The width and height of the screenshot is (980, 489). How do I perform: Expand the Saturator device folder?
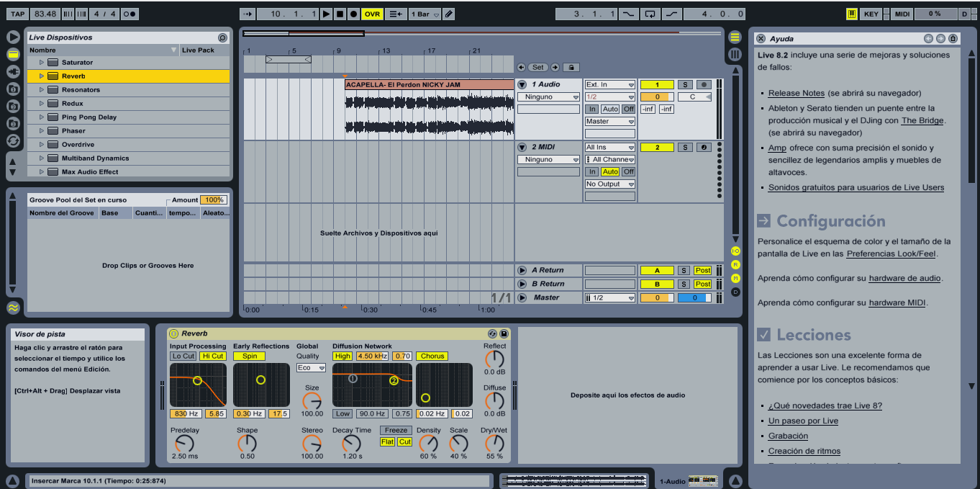(42, 62)
